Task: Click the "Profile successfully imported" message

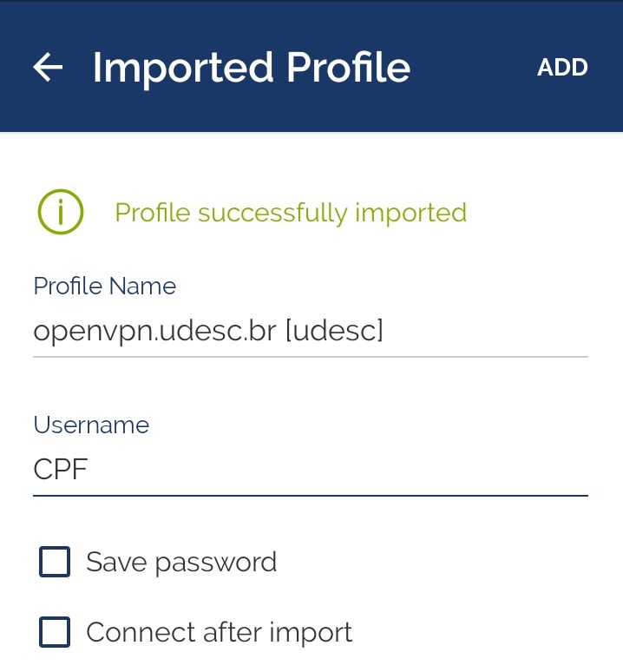Action: click(291, 213)
